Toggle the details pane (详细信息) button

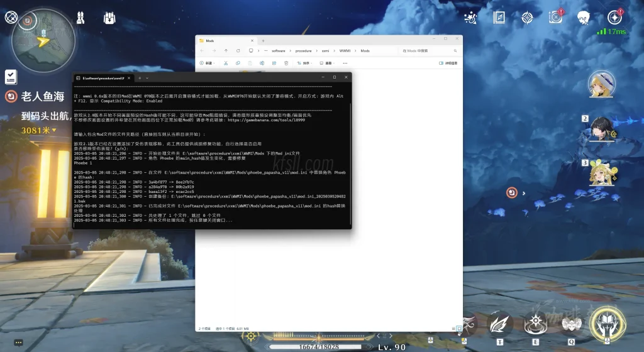(x=447, y=63)
